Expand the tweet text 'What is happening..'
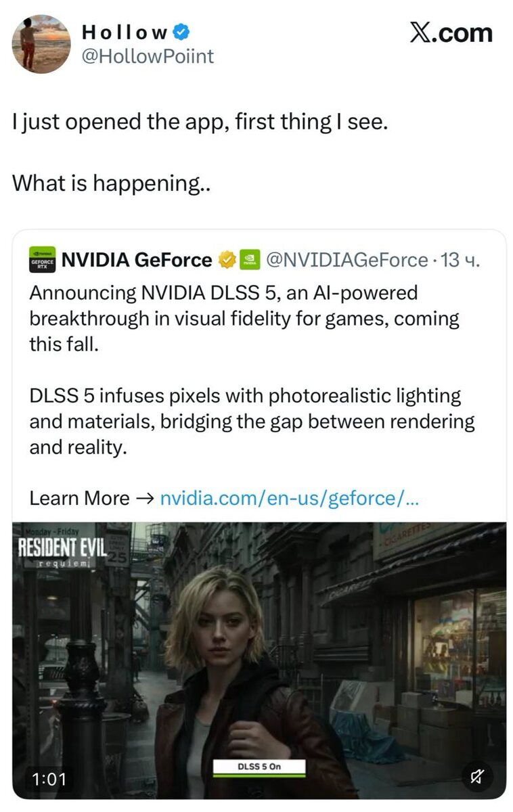Image resolution: width=513 pixels, height=812 pixels. (x=112, y=181)
